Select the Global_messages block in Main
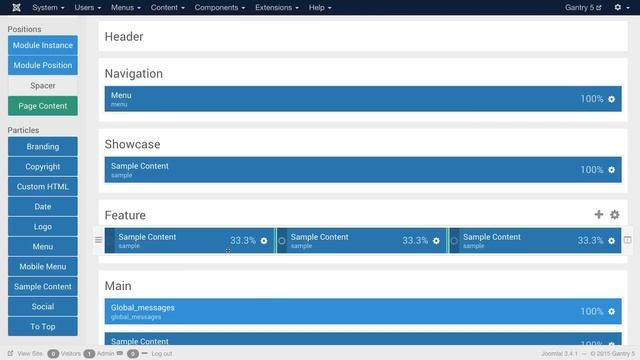This screenshot has height=360, width=640. 363,311
